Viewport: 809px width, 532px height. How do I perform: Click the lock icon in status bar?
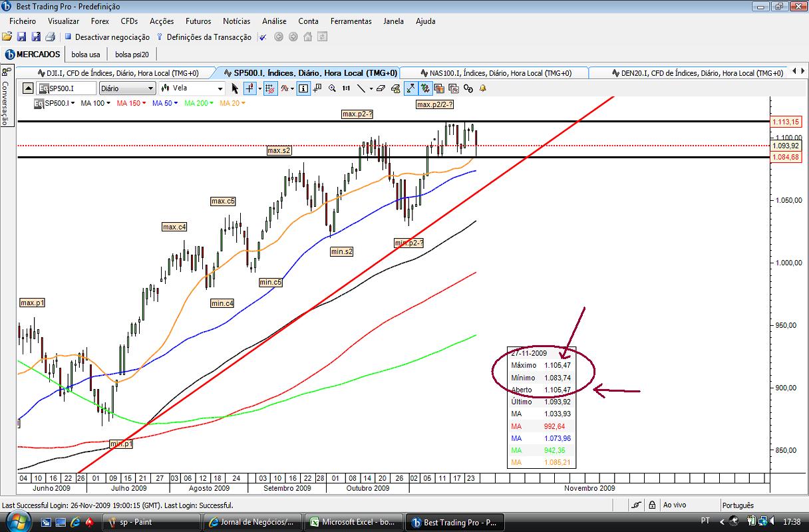652,505
